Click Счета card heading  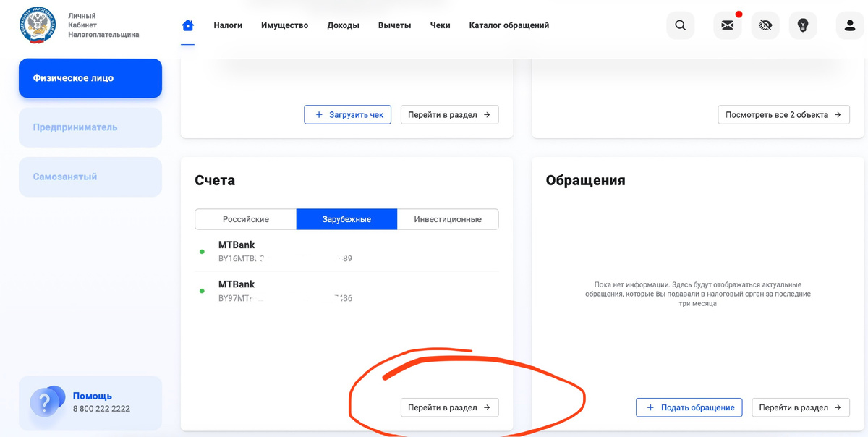pos(215,180)
